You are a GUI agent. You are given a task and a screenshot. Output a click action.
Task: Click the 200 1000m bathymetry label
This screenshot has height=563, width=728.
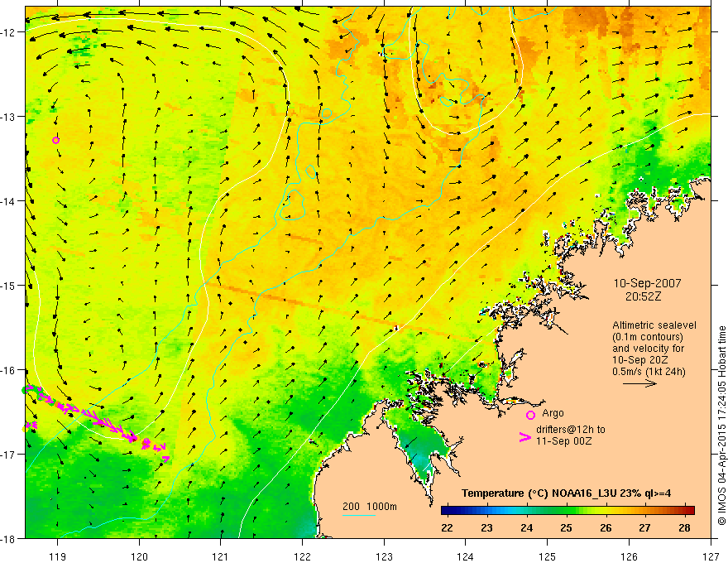point(370,507)
